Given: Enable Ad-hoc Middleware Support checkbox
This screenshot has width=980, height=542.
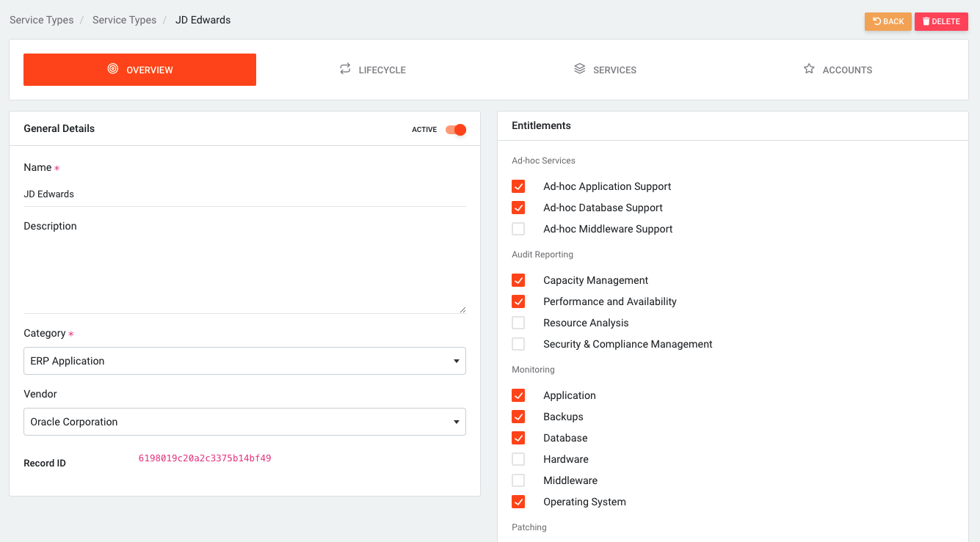Looking at the screenshot, I should pyautogui.click(x=518, y=229).
